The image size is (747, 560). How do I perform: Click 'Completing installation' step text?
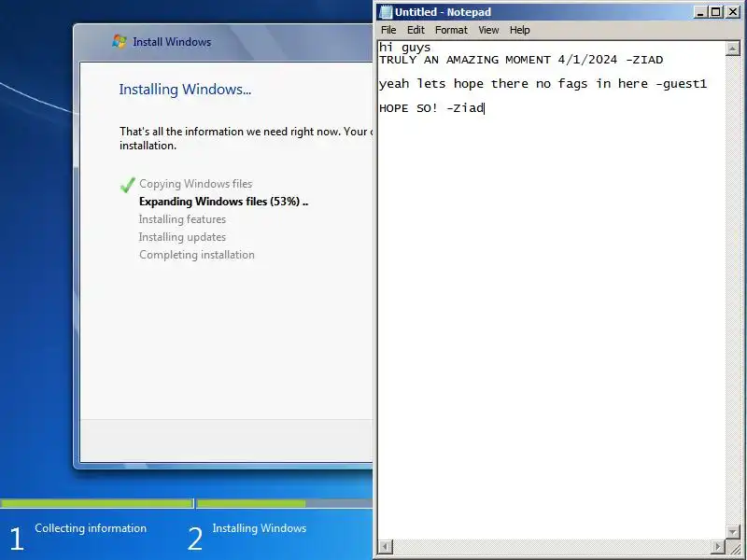pyautogui.click(x=197, y=255)
